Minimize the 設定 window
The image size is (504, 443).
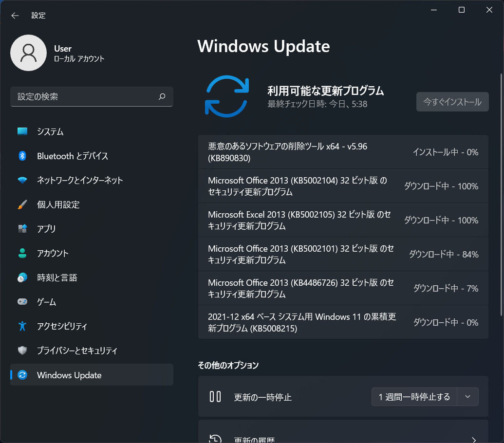coord(433,10)
